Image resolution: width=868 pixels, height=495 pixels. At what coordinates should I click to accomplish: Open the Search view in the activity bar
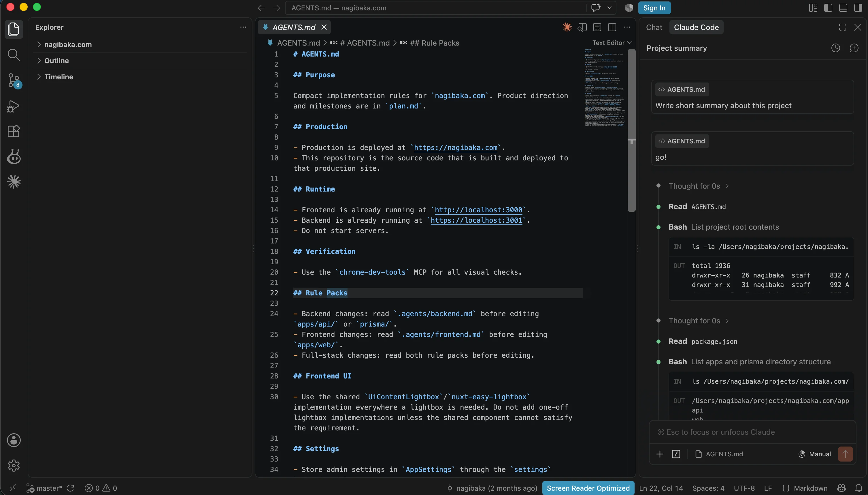point(14,55)
